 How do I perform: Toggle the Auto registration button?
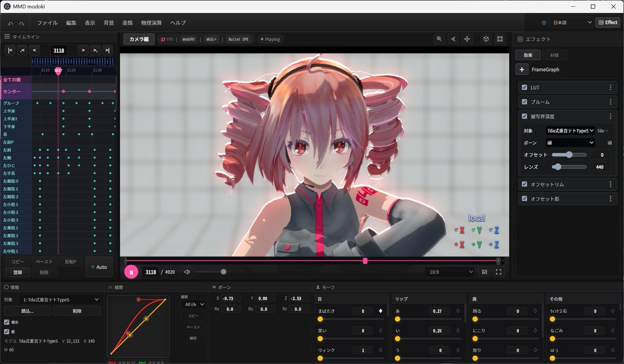click(99, 267)
